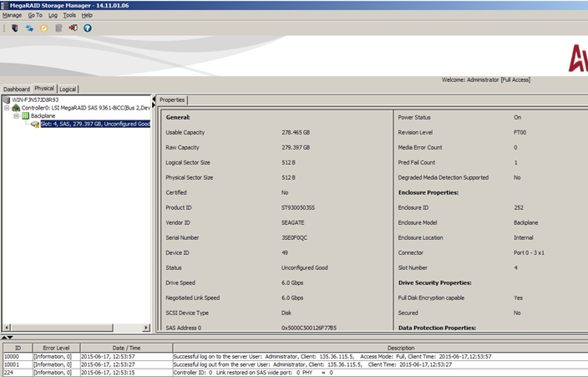Sort log by Date / Time header
Screen dimensions: 588x377
point(126,348)
